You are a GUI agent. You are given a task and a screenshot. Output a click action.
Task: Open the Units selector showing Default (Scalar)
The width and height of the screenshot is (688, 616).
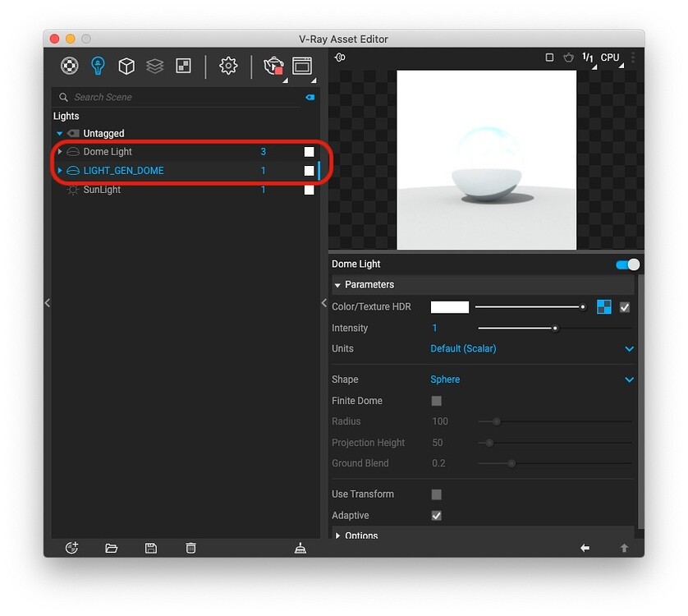click(532, 348)
